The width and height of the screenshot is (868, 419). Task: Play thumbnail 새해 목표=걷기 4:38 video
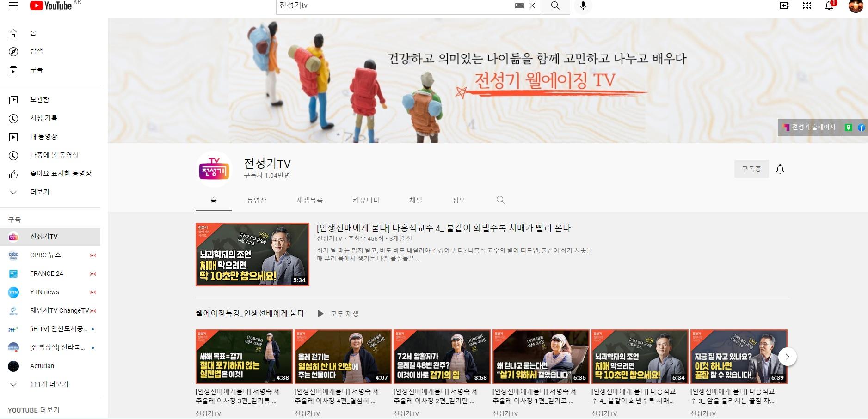click(x=244, y=357)
